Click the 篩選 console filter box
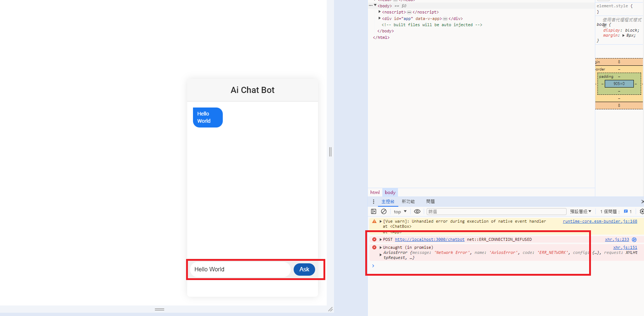Screen dimensions: 644x316 click(x=496, y=211)
